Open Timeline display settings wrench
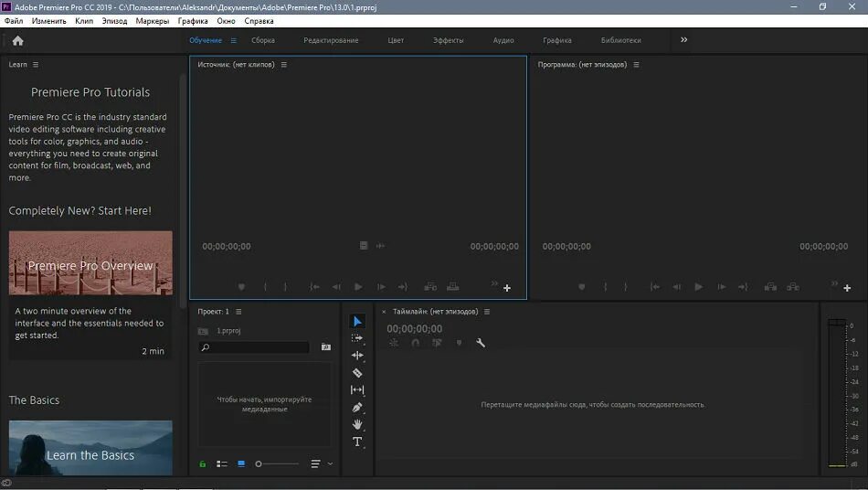Viewport: 868px width, 490px height. 481,344
